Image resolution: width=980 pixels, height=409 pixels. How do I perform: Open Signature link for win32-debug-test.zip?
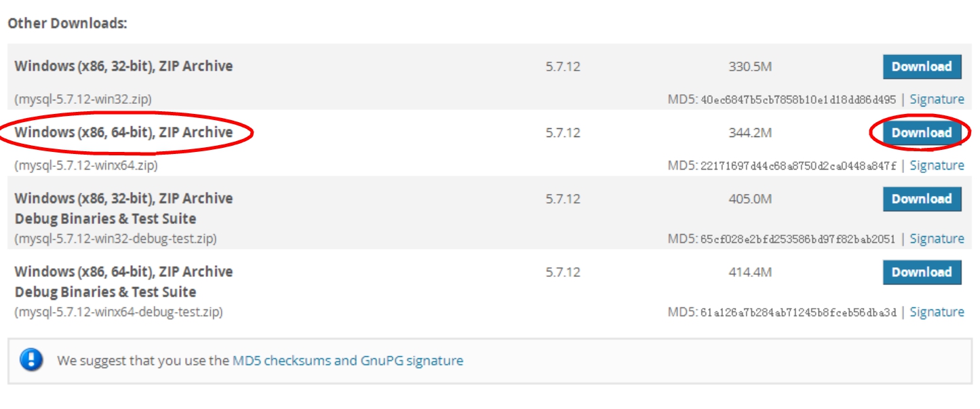click(x=937, y=239)
